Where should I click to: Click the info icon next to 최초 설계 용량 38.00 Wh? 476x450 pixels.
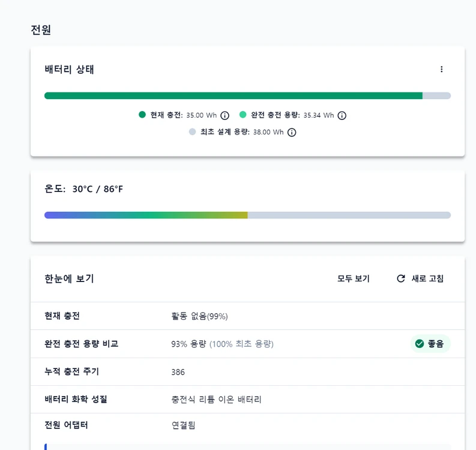pos(292,133)
